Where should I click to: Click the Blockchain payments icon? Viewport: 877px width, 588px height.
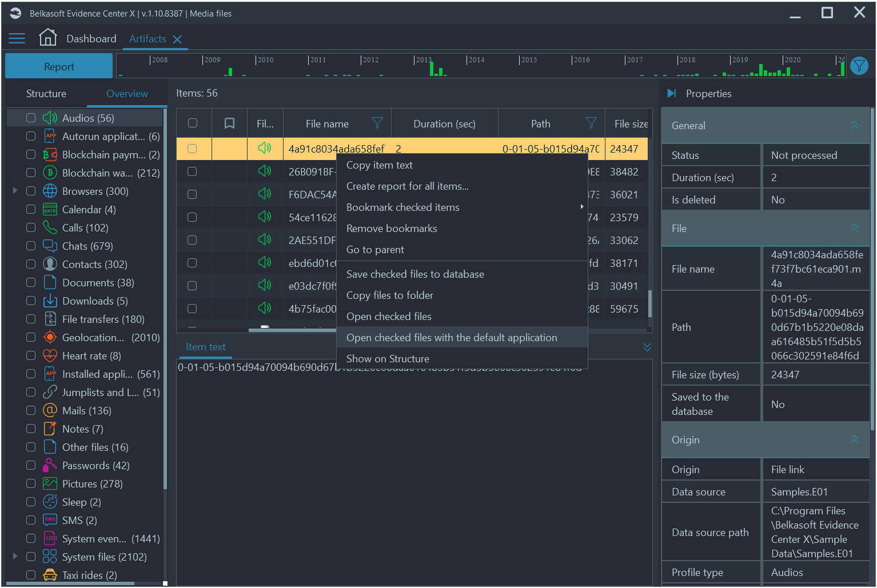(x=50, y=154)
